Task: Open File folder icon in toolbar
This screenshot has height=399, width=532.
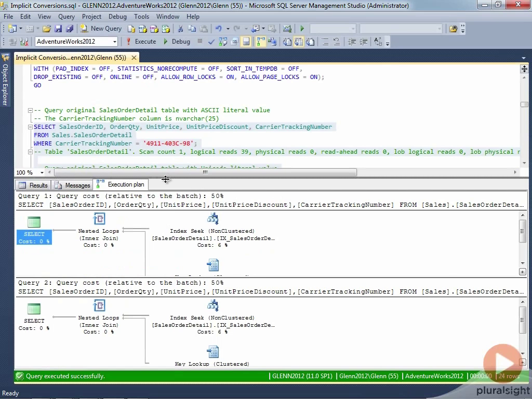Action: click(46, 29)
